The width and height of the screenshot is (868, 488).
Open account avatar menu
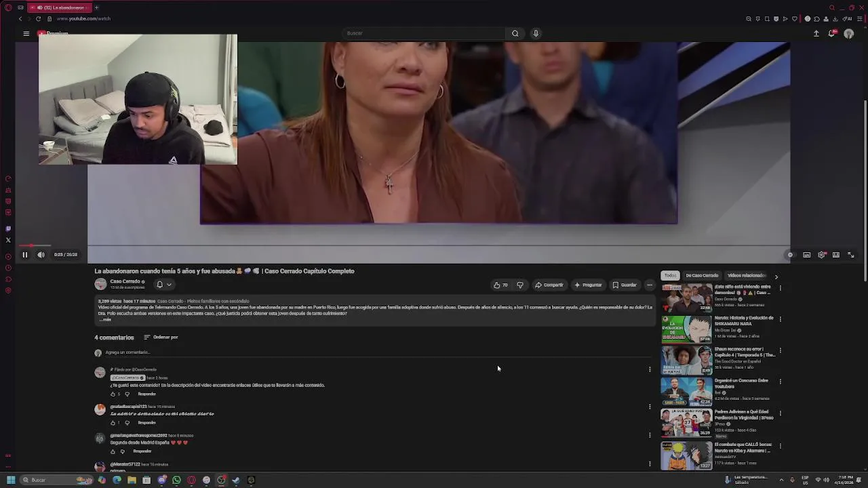click(848, 33)
